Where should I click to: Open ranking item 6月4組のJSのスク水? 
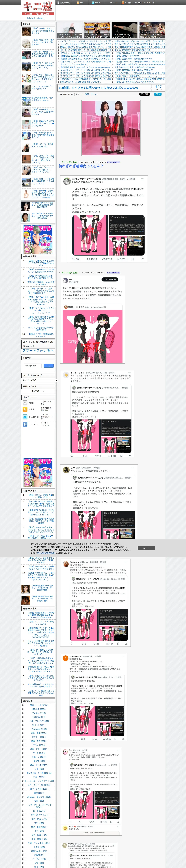(x=41, y=277)
